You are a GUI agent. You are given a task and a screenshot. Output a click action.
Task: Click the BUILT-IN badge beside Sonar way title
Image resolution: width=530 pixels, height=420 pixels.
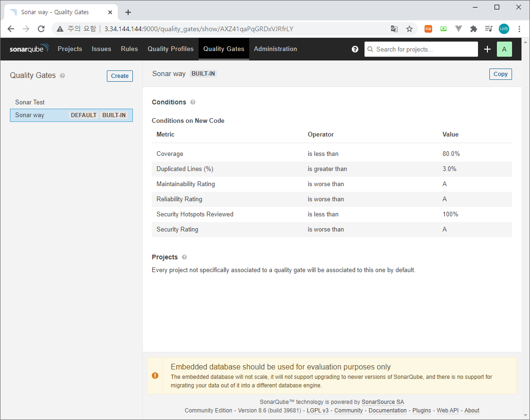pyautogui.click(x=203, y=74)
